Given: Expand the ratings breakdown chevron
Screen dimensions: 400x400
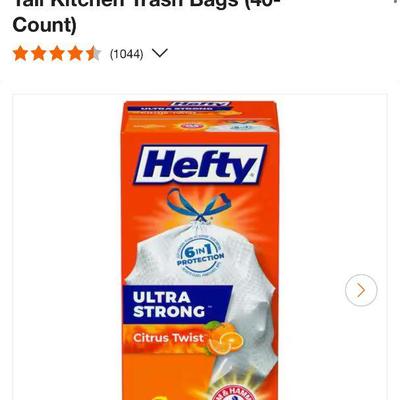Looking at the screenshot, I should pyautogui.click(x=160, y=53).
